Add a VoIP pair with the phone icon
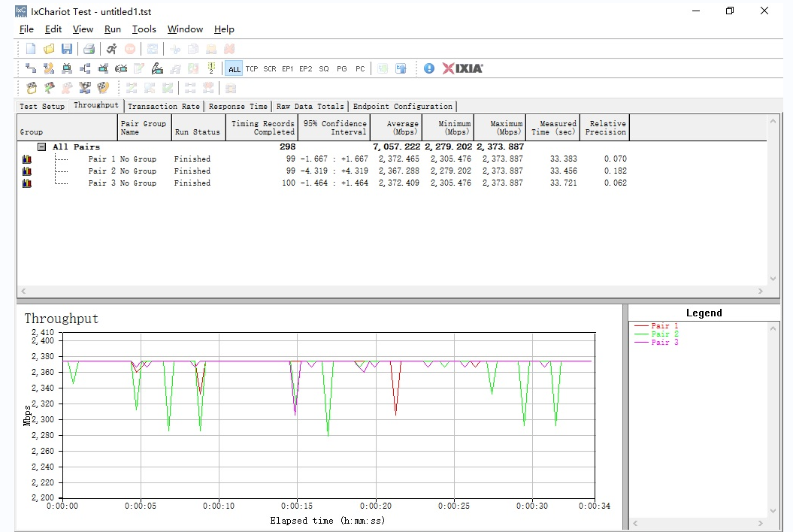This screenshot has height=532, width=793. pyautogui.click(x=49, y=68)
